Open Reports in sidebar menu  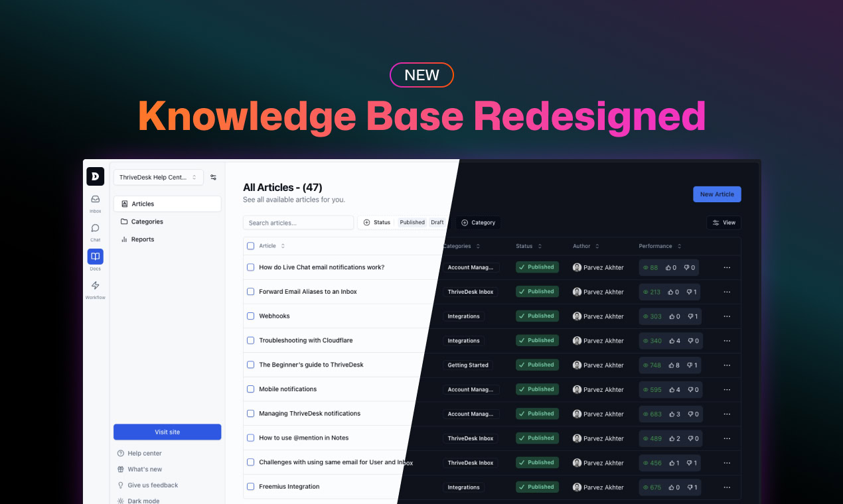point(142,239)
